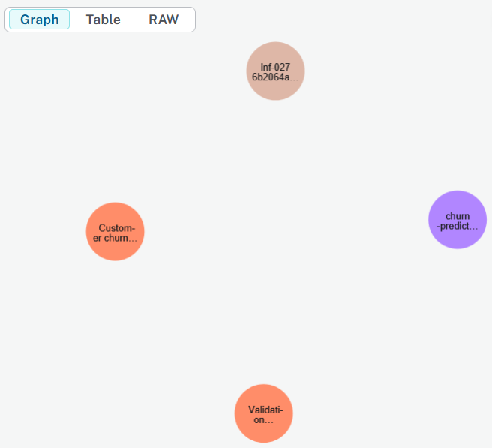
Task: Pick the orange Validation node
Action: coord(263,413)
